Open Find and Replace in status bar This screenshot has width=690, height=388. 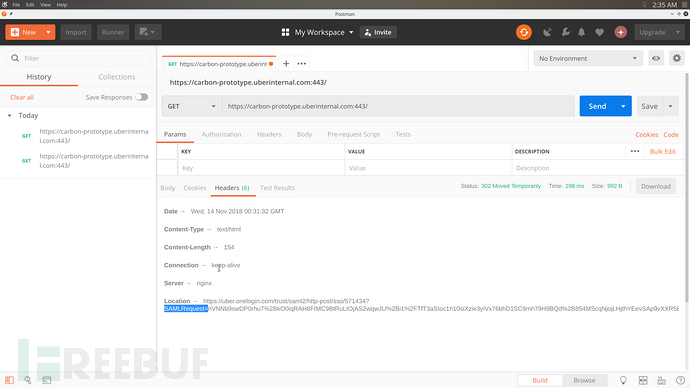pos(28,380)
